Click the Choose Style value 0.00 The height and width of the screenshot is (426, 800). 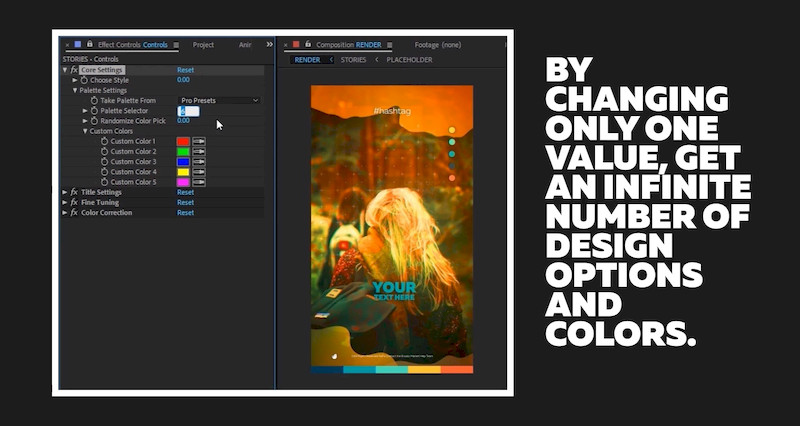(x=183, y=80)
